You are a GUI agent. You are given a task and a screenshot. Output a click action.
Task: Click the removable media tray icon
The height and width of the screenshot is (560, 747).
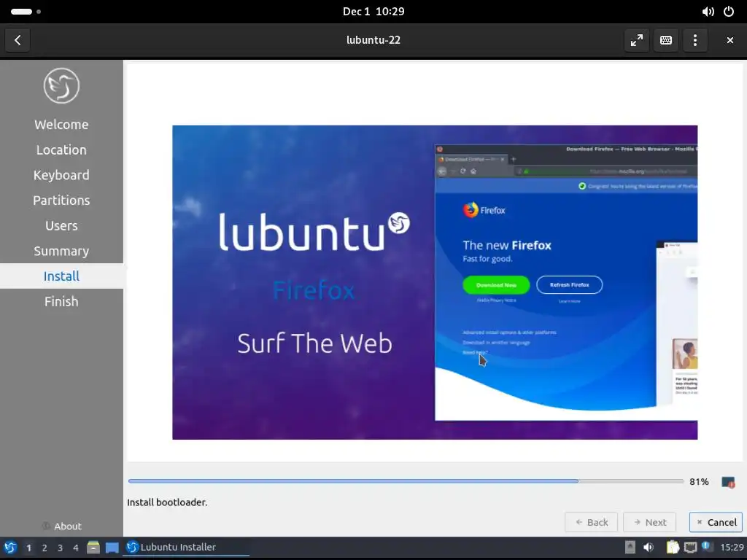[630, 548]
